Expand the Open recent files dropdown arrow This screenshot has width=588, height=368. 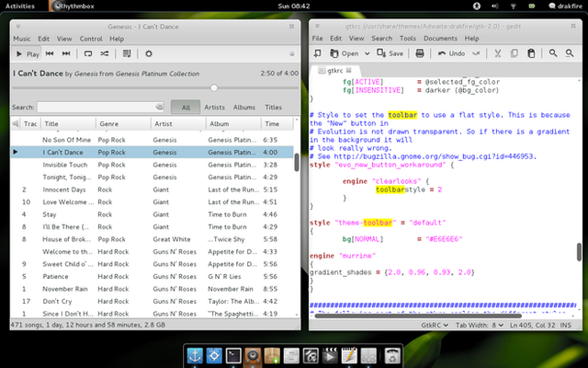pyautogui.click(x=367, y=53)
